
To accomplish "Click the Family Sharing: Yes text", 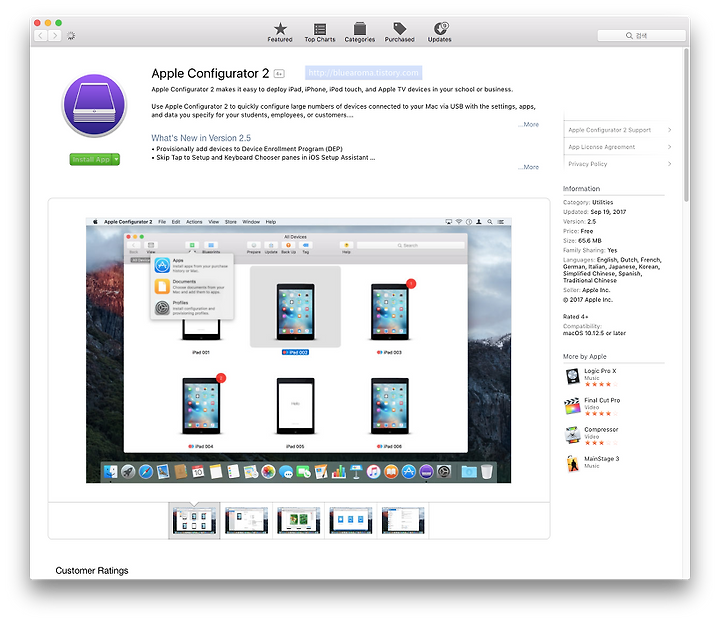I will coord(590,251).
